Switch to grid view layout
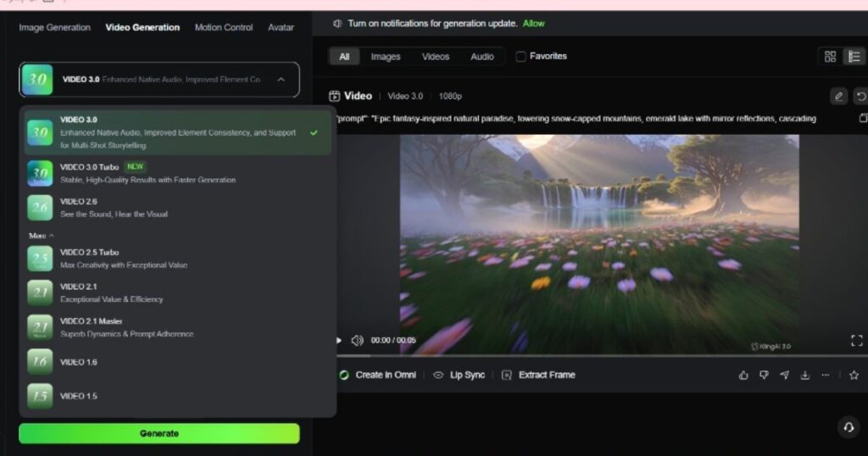 [x=830, y=57]
